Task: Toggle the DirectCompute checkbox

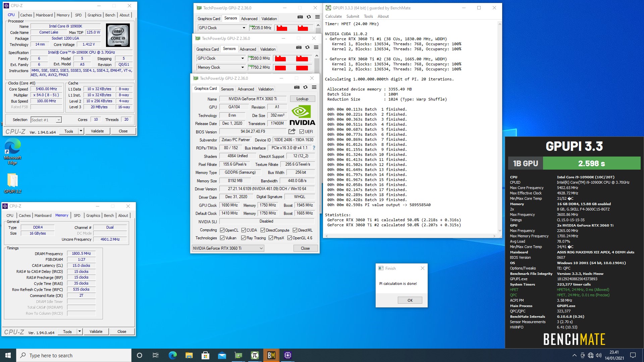Action: tap(263, 230)
